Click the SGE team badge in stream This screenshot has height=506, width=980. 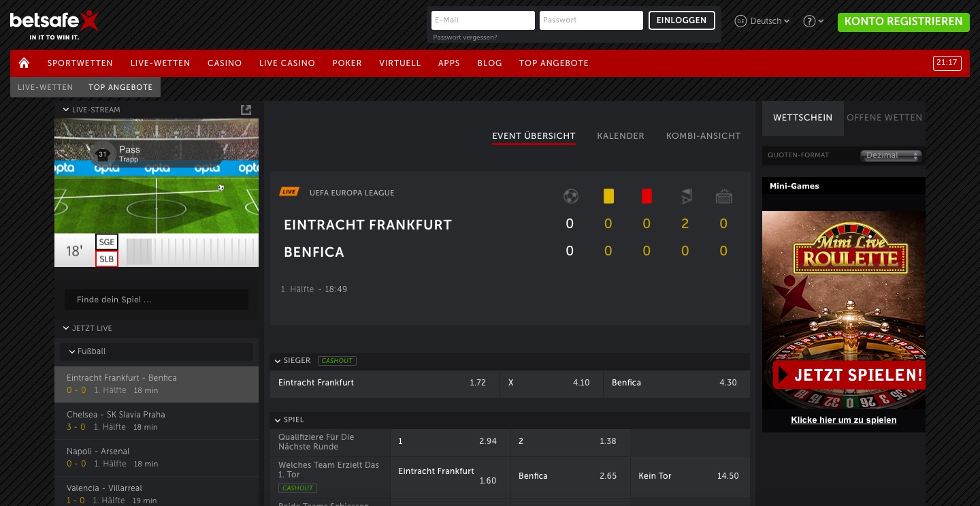coord(107,242)
